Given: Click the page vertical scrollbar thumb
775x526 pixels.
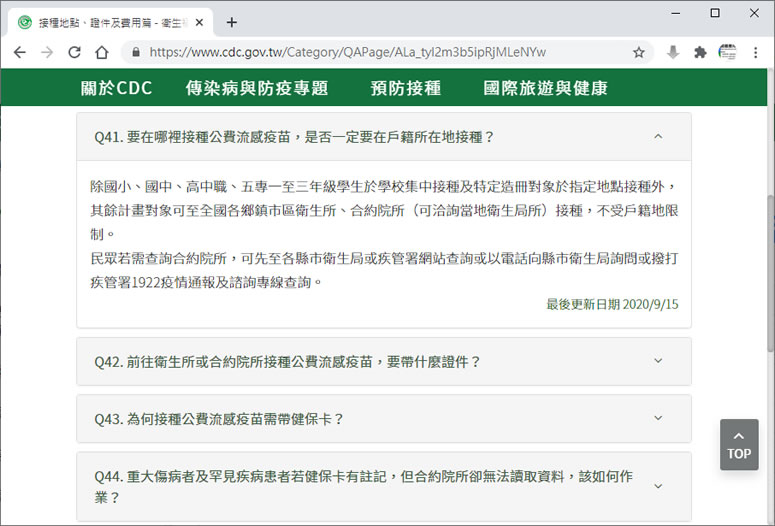Looking at the screenshot, I should click(x=770, y=273).
